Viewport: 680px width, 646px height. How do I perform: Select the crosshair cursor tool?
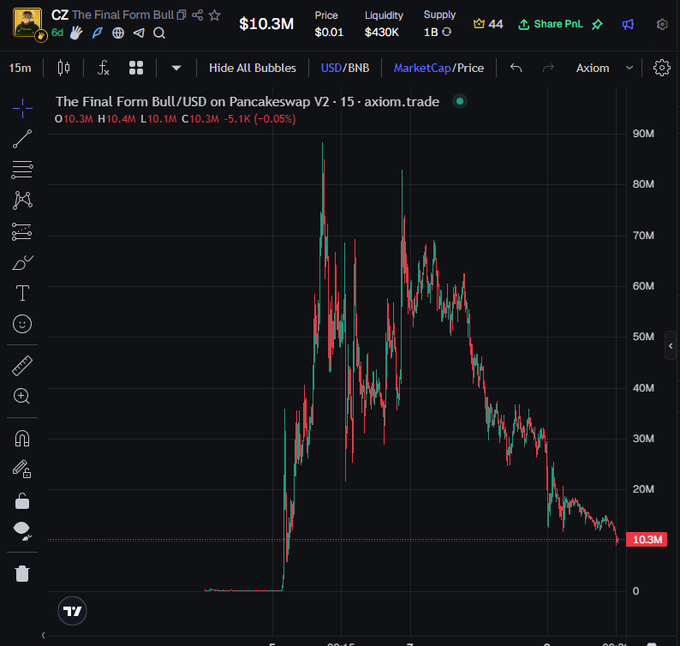pos(22,108)
